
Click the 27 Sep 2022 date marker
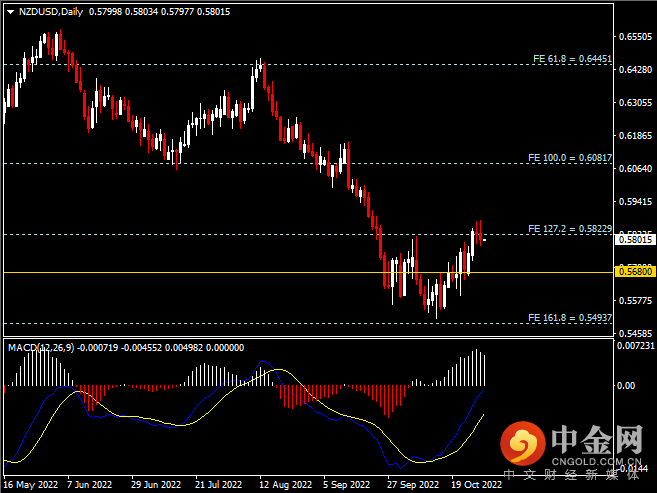tap(413, 485)
